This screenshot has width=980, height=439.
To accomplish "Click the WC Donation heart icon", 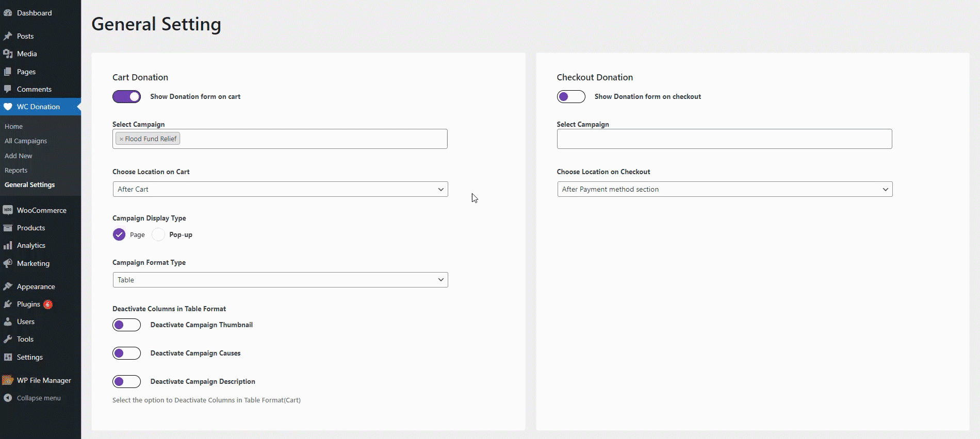I will click(8, 107).
